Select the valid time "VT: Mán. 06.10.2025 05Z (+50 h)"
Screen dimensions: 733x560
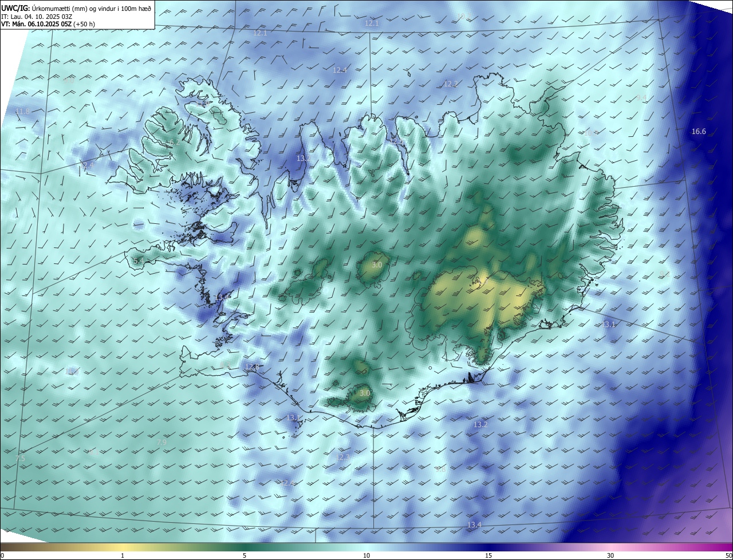pos(48,24)
